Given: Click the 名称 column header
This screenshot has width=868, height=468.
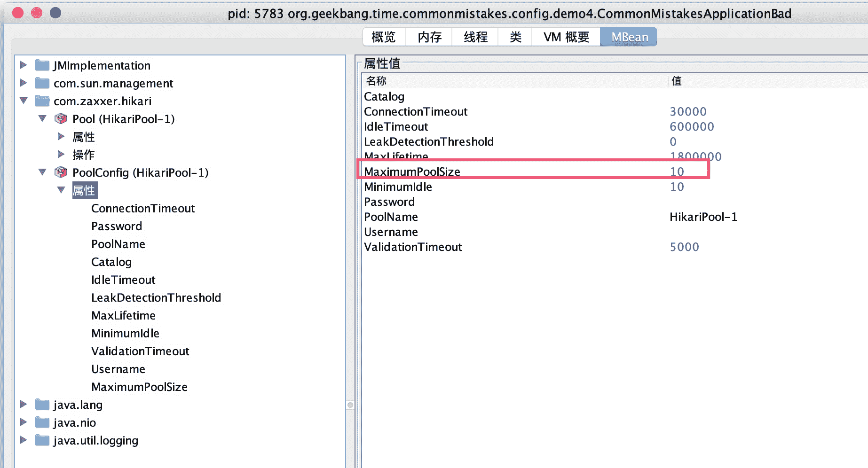Looking at the screenshot, I should point(514,81).
